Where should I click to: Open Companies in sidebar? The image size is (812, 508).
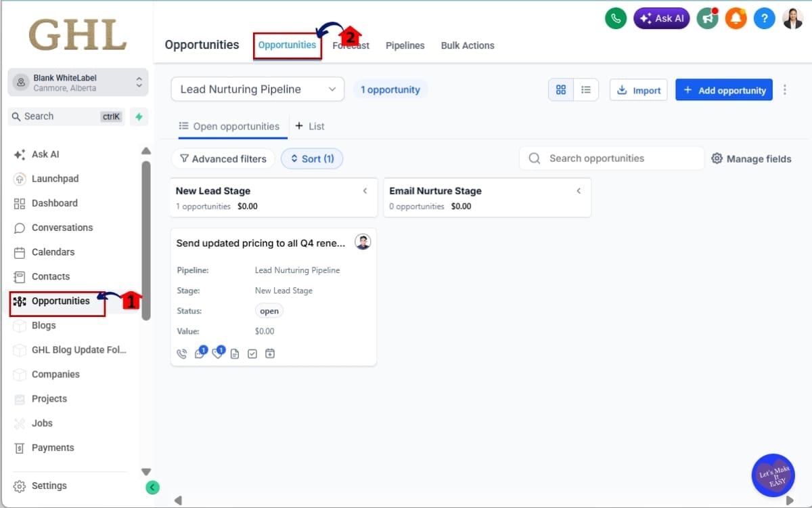(x=55, y=374)
